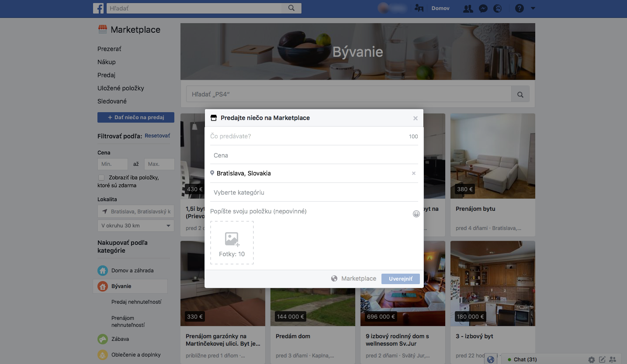The image size is (627, 364).
Task: Open Friend Requests icon
Action: click(x=468, y=8)
